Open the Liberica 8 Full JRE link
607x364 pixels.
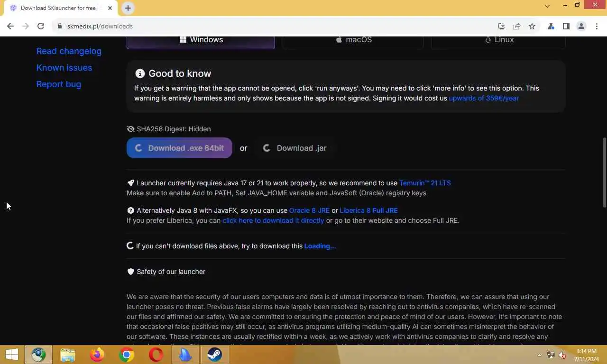[368, 210]
